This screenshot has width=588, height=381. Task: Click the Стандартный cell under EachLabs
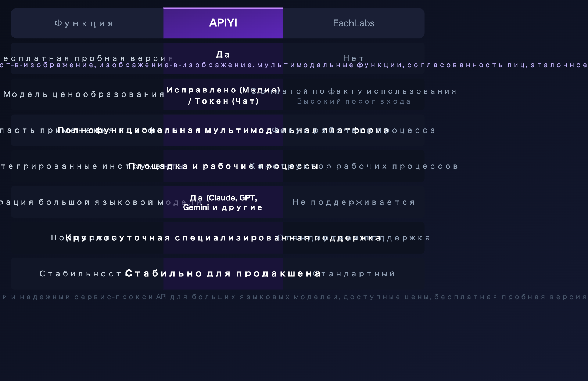354,273
